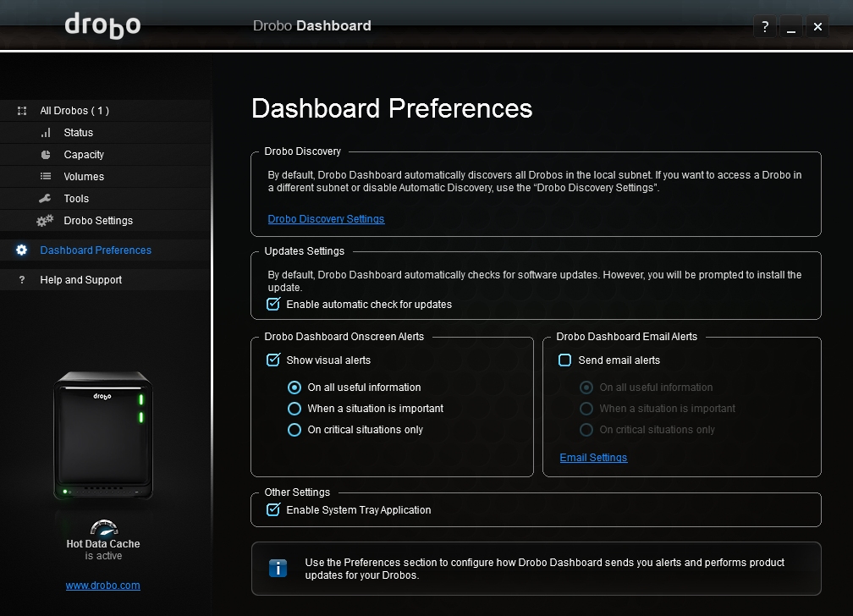Screen dimensions: 853x616
Task: Click the Volumes list icon
Action: click(46, 177)
